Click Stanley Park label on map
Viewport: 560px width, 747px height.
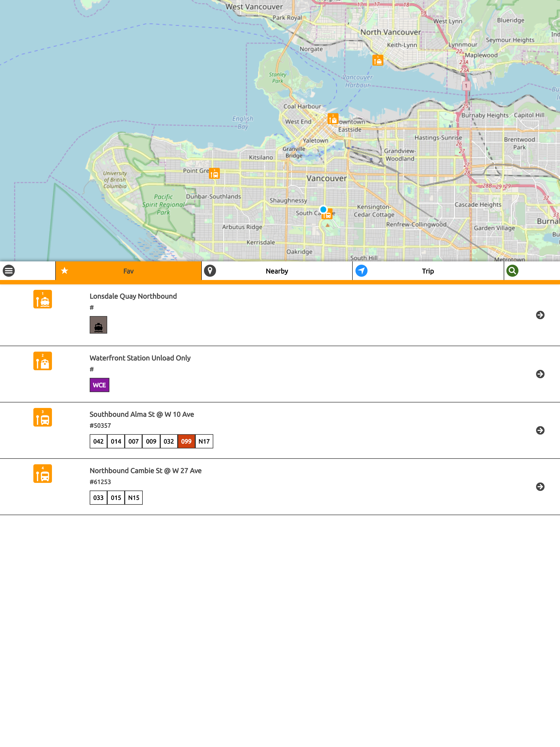pos(278,78)
